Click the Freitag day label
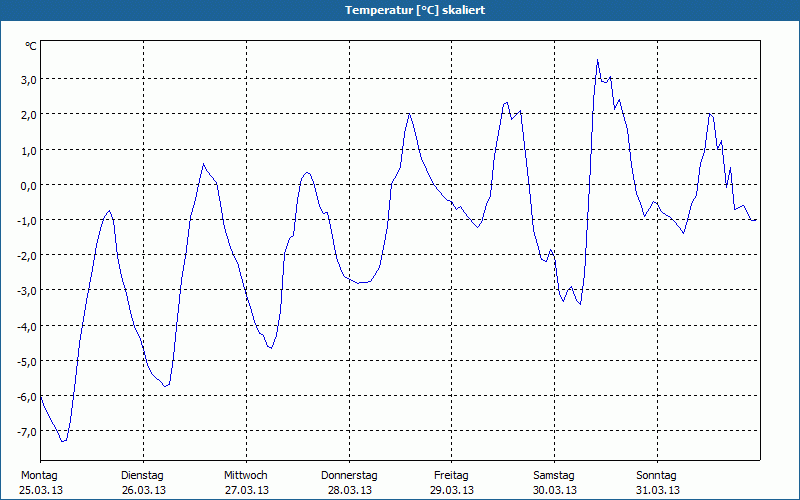The image size is (800, 500). (x=452, y=475)
